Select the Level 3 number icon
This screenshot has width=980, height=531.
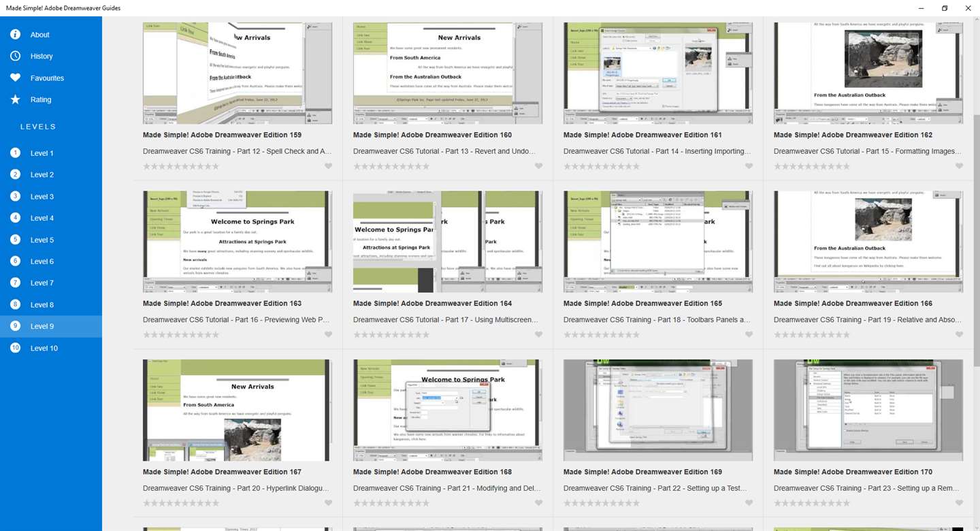click(x=16, y=196)
